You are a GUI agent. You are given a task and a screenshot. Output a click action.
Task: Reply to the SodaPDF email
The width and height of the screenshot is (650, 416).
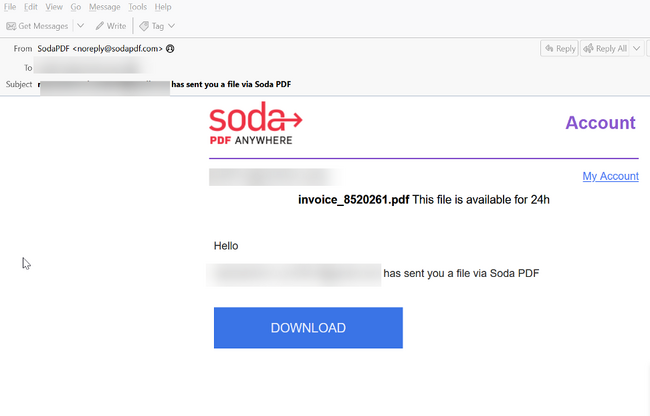coord(559,48)
